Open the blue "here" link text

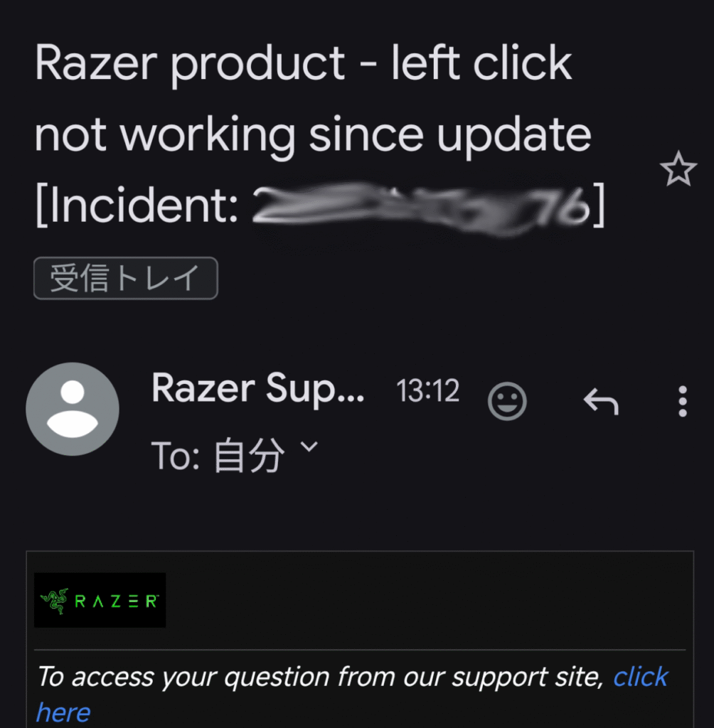(63, 712)
